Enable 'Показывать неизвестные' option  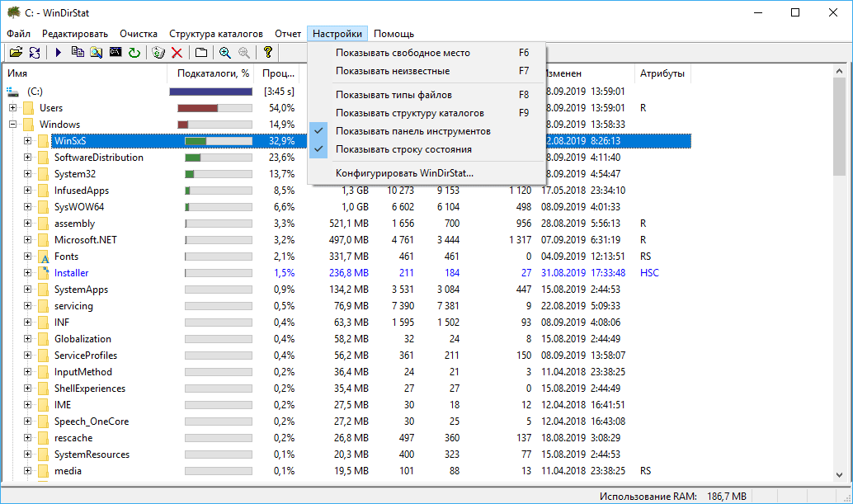[426, 71]
